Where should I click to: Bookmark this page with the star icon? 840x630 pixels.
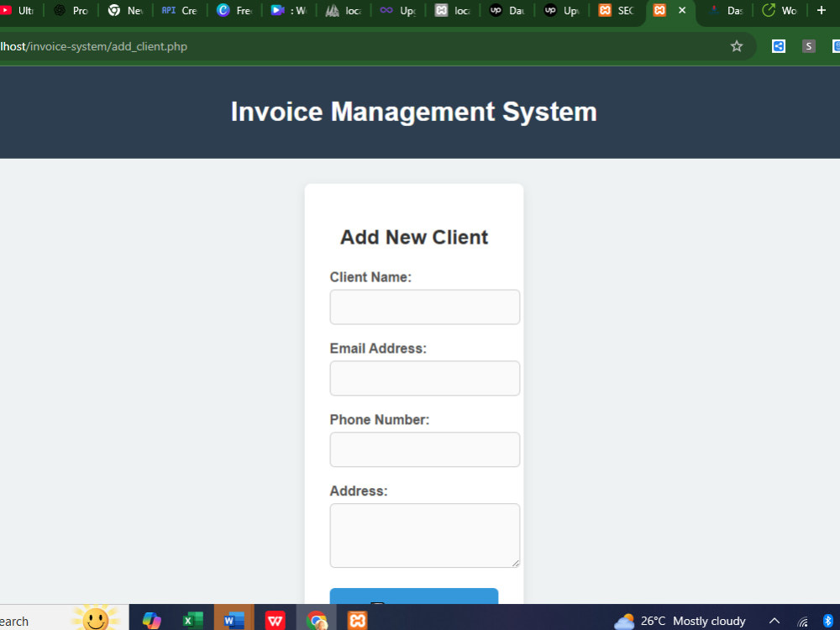[737, 46]
